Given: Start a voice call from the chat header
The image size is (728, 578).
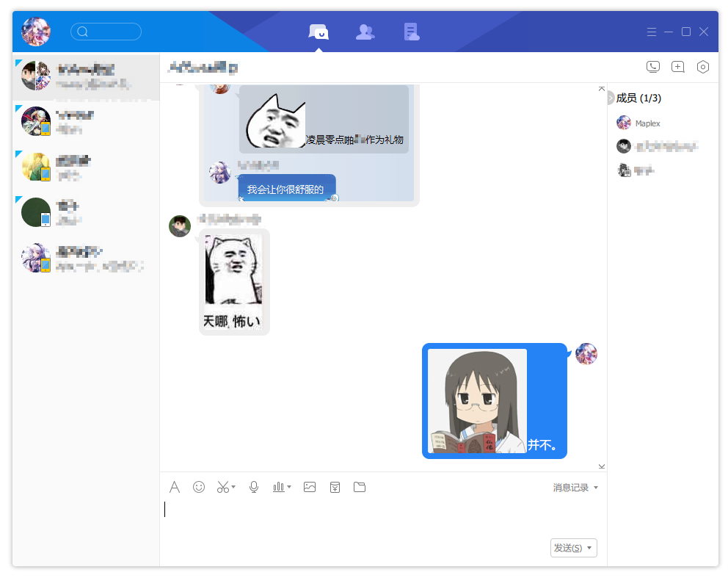Looking at the screenshot, I should tap(653, 66).
